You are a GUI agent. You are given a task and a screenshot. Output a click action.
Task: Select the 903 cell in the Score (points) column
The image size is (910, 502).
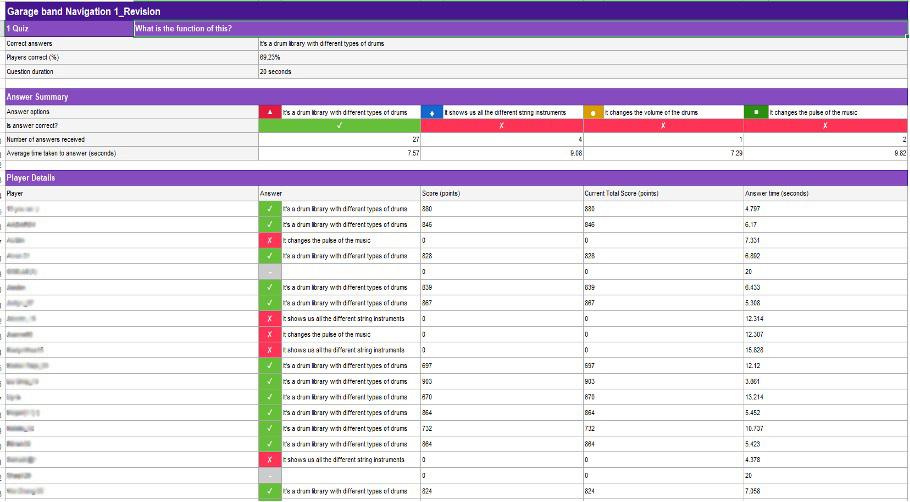(501, 381)
